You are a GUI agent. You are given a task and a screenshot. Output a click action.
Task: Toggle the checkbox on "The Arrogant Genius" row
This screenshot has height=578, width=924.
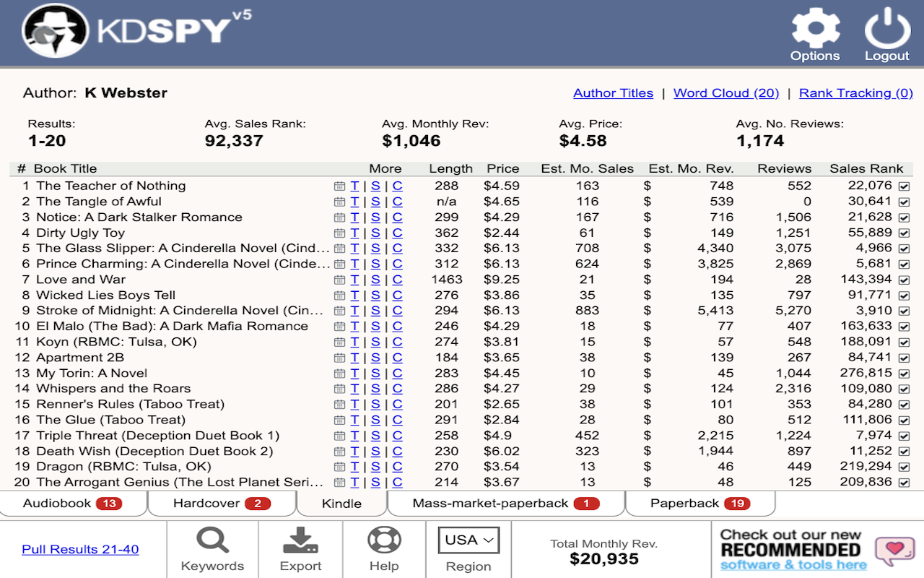coord(903,482)
